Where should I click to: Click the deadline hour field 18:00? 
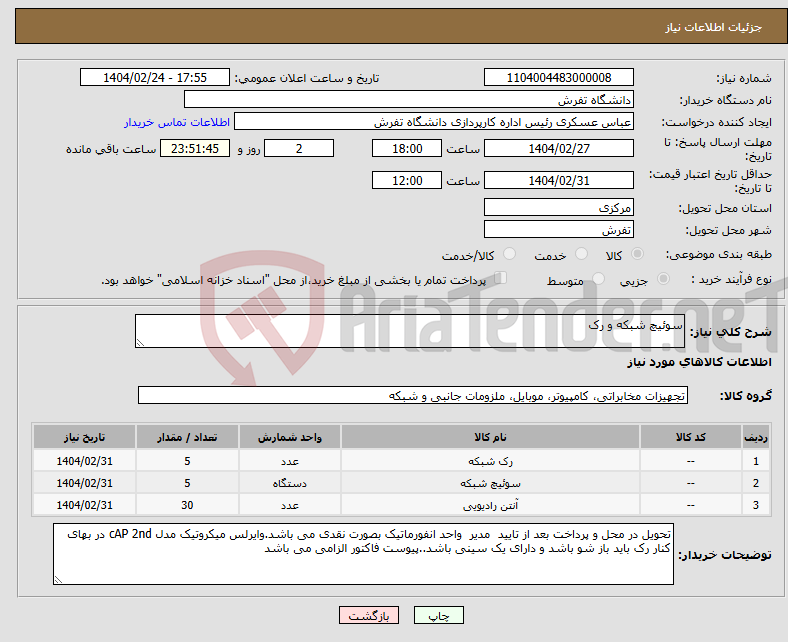[407, 148]
